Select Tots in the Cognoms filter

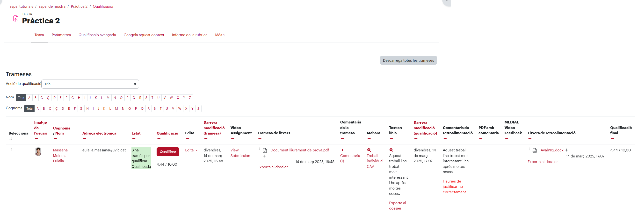click(29, 109)
